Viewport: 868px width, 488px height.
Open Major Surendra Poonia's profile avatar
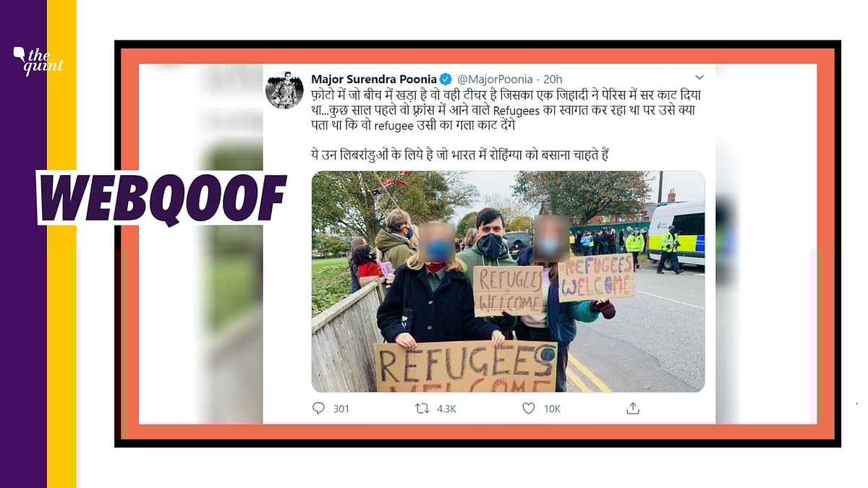point(284,90)
